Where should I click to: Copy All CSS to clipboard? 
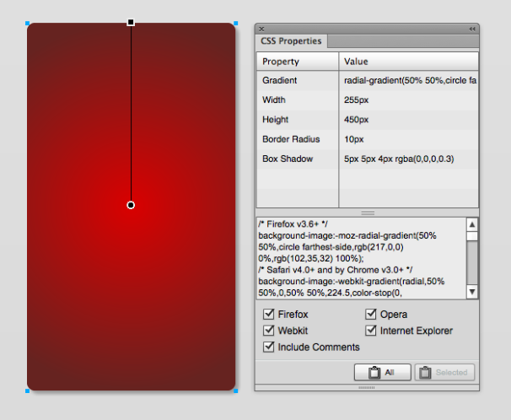383,373
